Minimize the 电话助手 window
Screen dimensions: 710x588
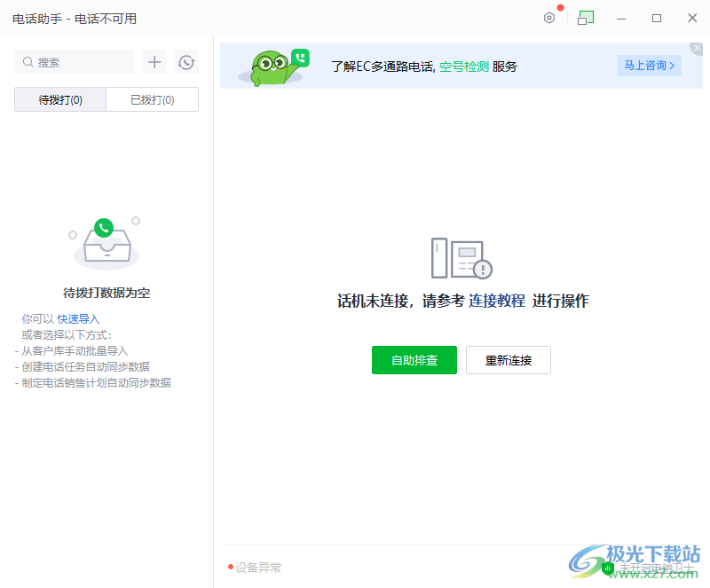[x=621, y=18]
